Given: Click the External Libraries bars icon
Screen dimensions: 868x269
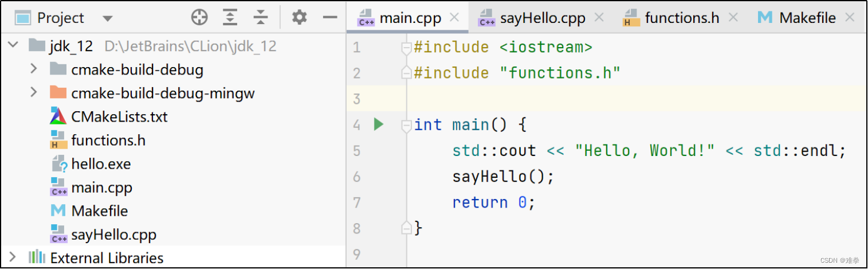Looking at the screenshot, I should (x=37, y=257).
